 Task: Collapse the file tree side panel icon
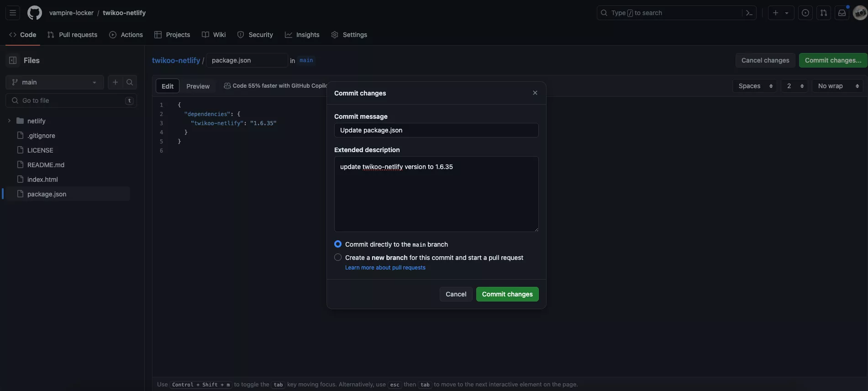pyautogui.click(x=13, y=60)
